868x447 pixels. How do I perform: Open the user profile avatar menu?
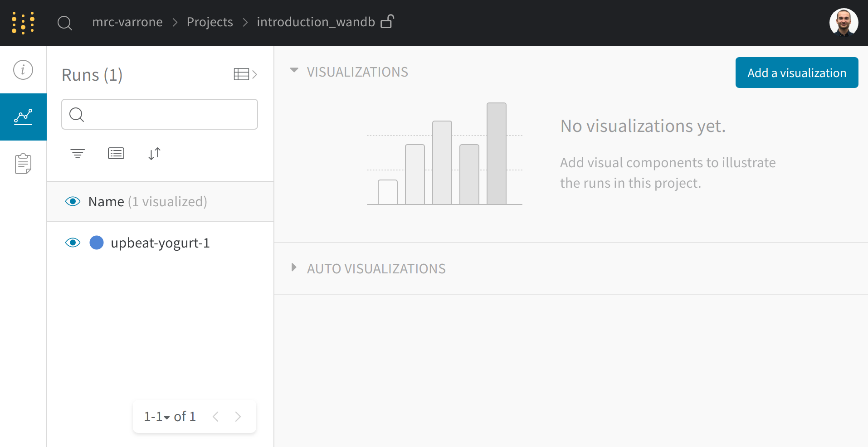click(844, 23)
